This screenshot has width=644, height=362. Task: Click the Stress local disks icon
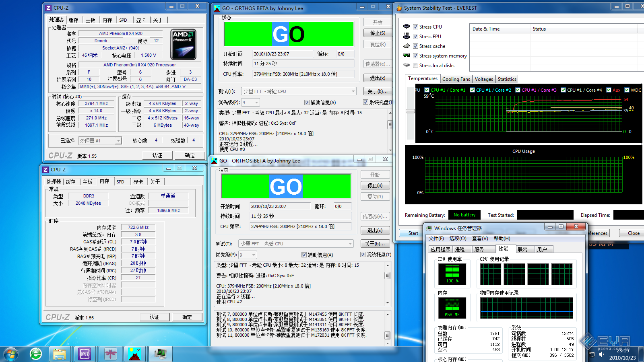click(407, 65)
